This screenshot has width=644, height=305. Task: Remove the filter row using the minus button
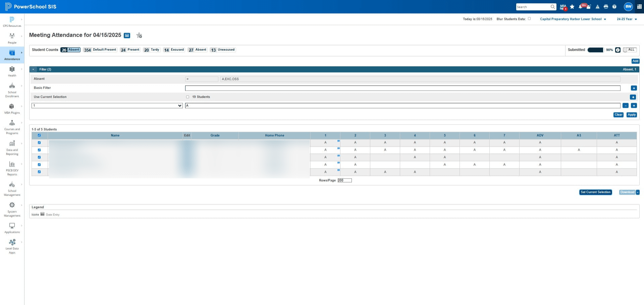tap(626, 106)
